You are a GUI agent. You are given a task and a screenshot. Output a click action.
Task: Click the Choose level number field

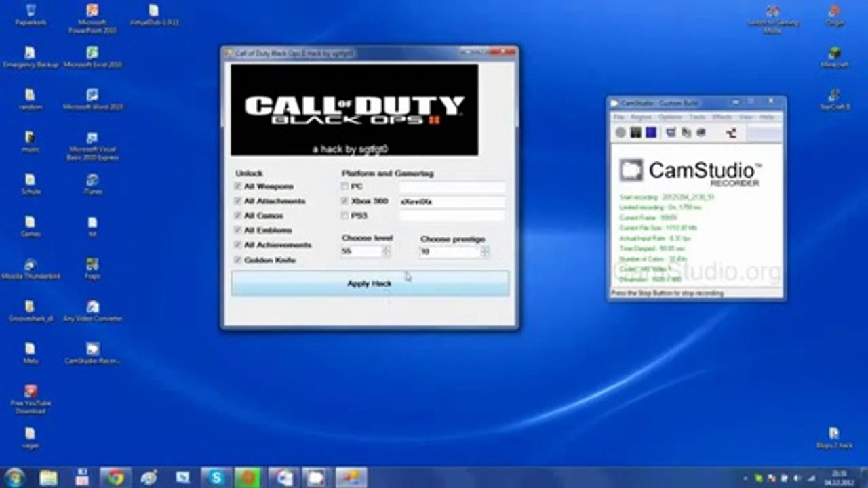pyautogui.click(x=361, y=251)
